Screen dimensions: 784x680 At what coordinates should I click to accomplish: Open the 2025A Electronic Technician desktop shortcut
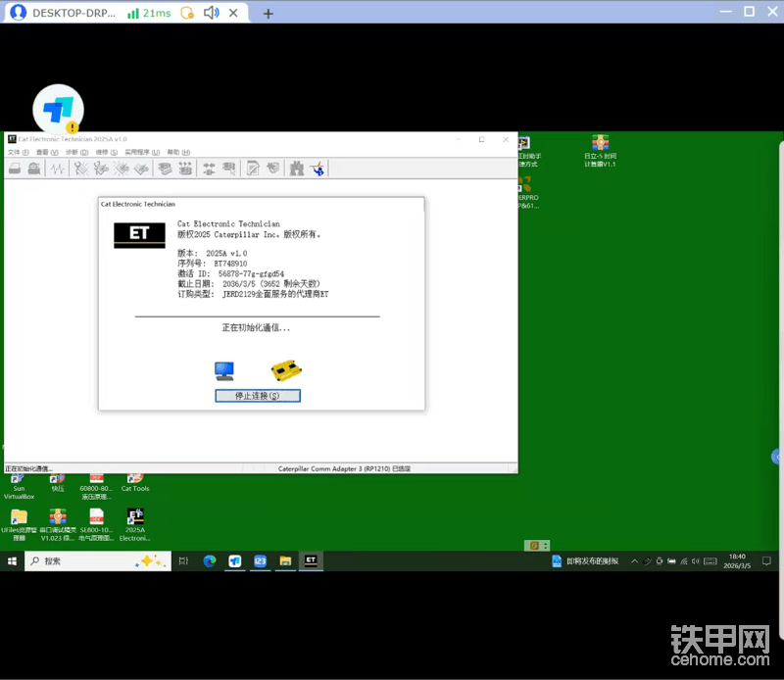(135, 525)
